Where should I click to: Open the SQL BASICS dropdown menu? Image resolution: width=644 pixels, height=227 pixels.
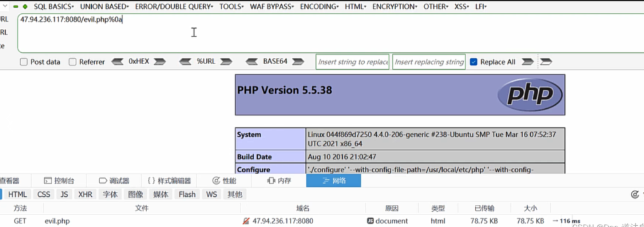click(54, 6)
